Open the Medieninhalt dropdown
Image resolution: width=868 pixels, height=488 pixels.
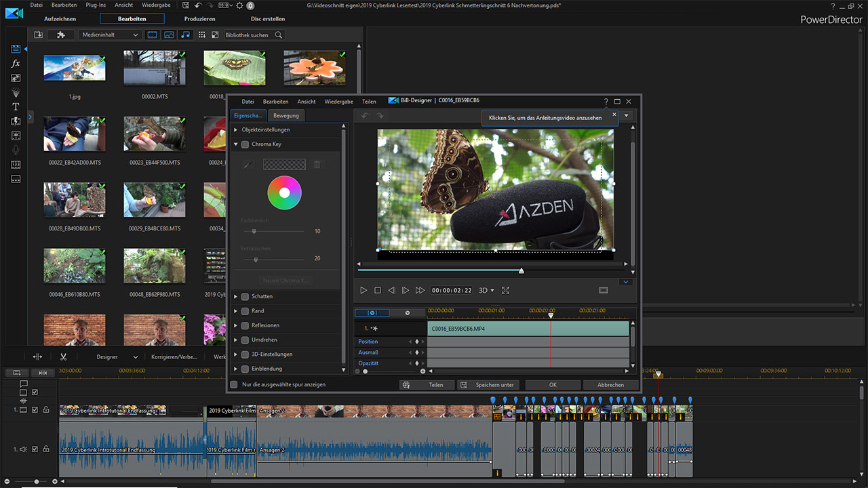(x=110, y=35)
